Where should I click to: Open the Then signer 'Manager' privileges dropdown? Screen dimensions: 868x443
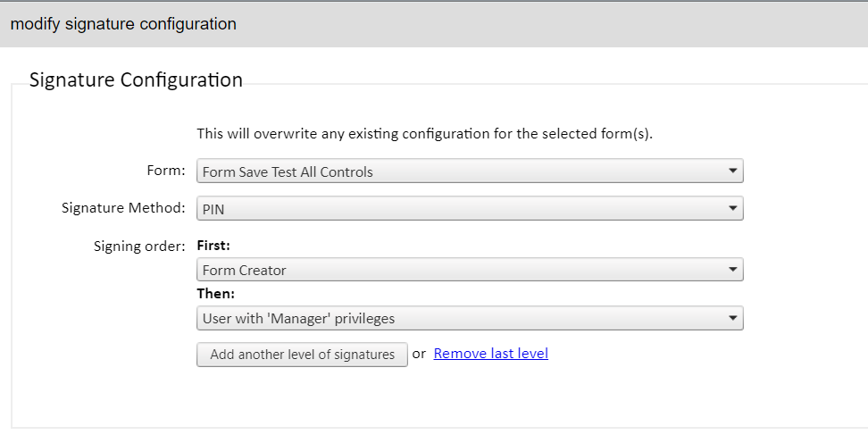pos(470,318)
